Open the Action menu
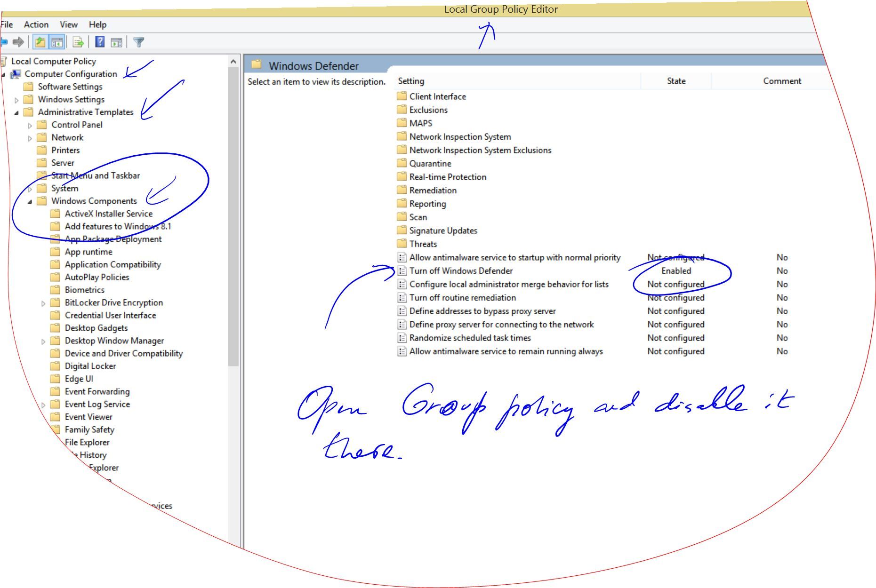 click(36, 24)
